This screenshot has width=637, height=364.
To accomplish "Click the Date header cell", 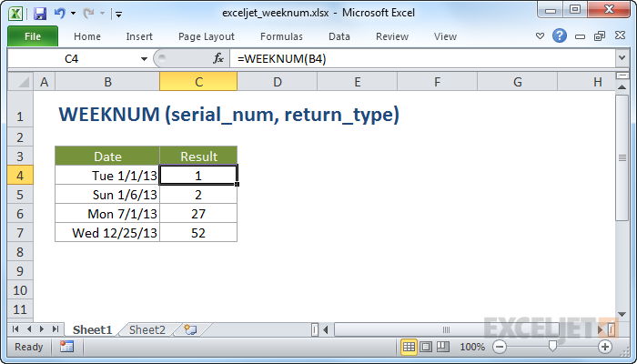I will (107, 157).
